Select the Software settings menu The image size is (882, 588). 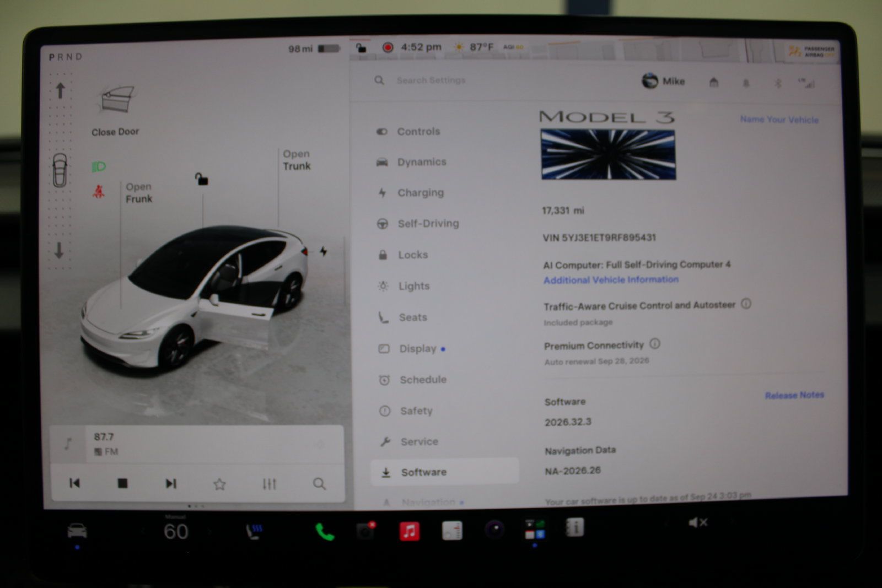pyautogui.click(x=445, y=472)
